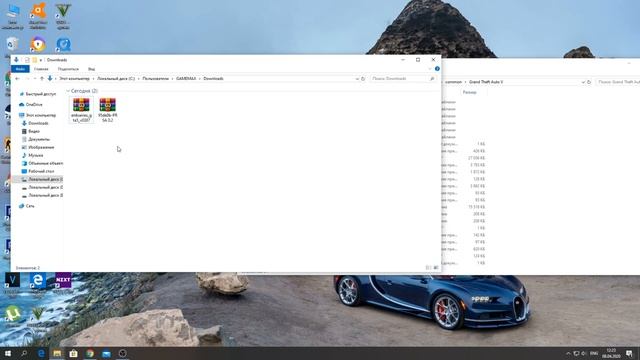Show hidden tray icons chevron
This screenshot has height=360, width=640.
click(x=568, y=353)
